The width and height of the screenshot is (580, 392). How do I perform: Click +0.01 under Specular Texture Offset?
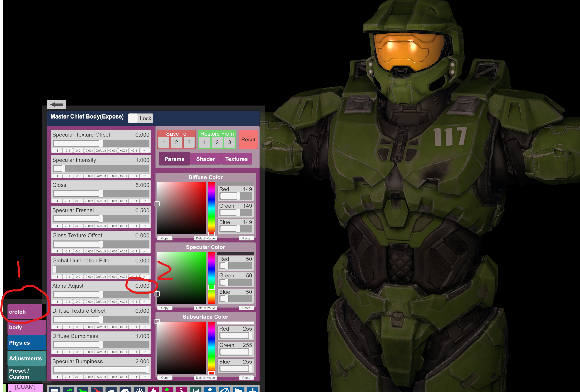[x=123, y=151]
